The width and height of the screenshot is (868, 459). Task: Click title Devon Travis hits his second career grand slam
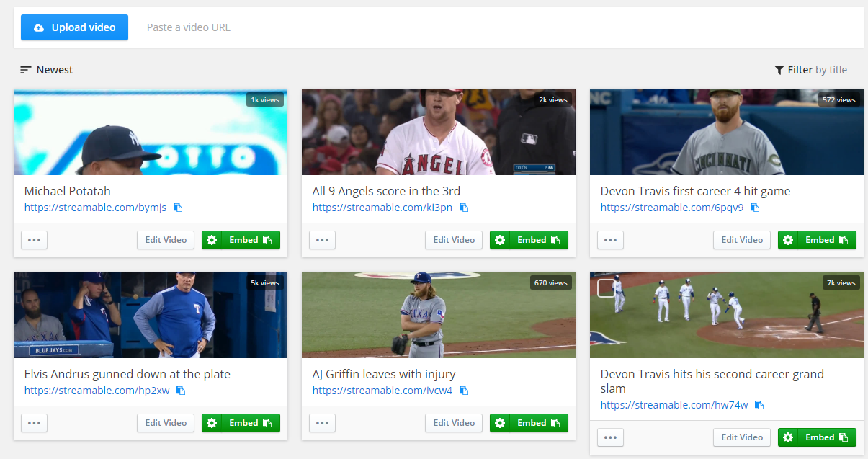(x=712, y=381)
